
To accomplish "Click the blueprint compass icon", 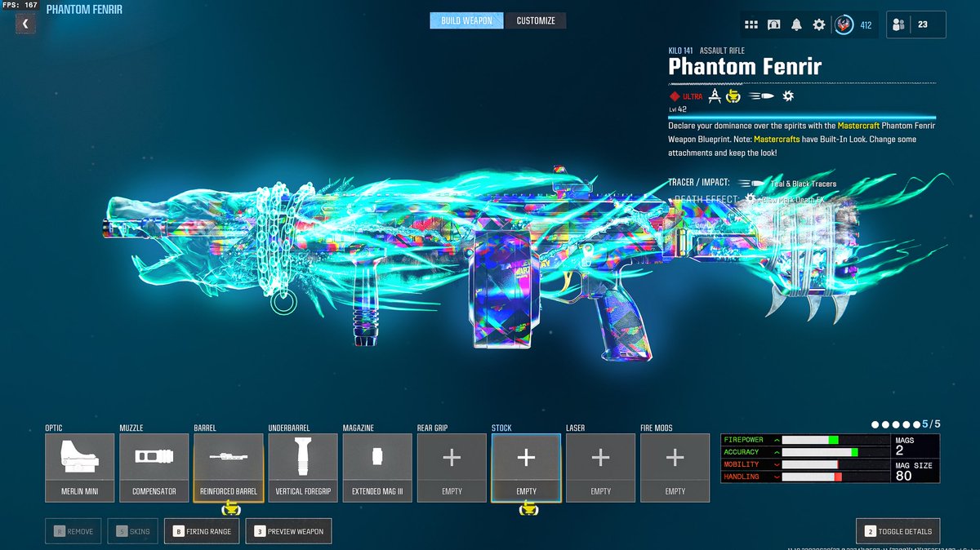I will coord(715,95).
